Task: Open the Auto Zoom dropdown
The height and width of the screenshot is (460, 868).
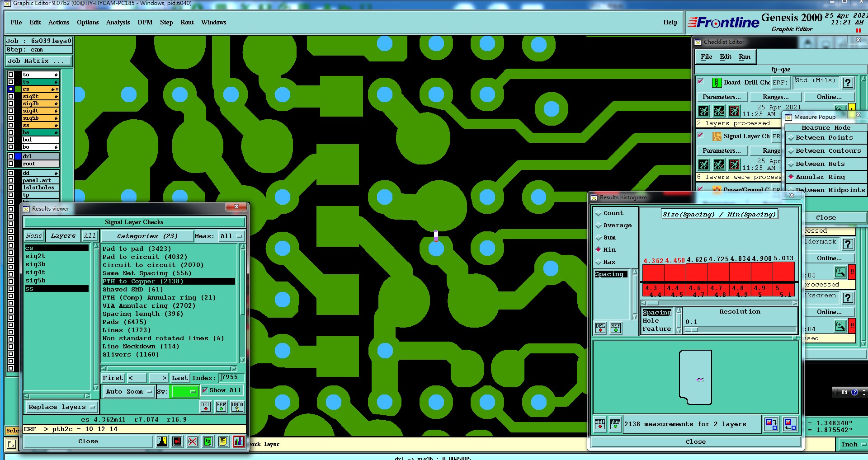Action: coord(128,392)
